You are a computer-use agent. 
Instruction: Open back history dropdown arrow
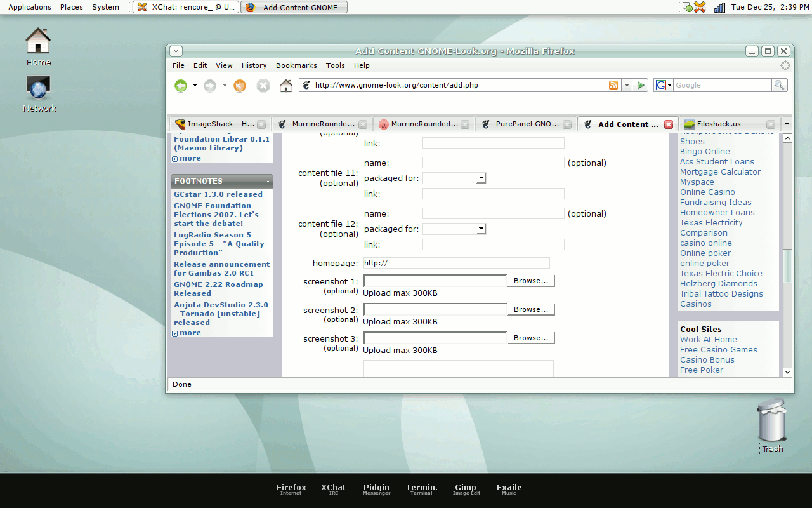(195, 86)
